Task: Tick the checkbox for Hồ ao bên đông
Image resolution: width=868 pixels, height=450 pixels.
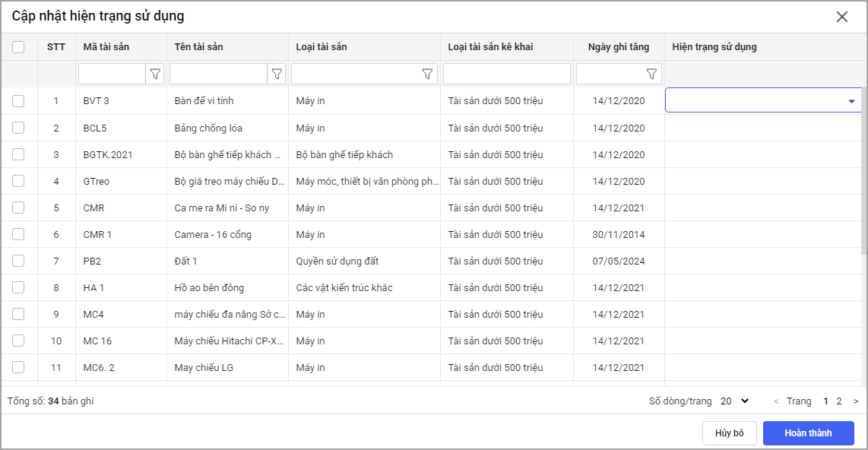Action: tap(19, 287)
